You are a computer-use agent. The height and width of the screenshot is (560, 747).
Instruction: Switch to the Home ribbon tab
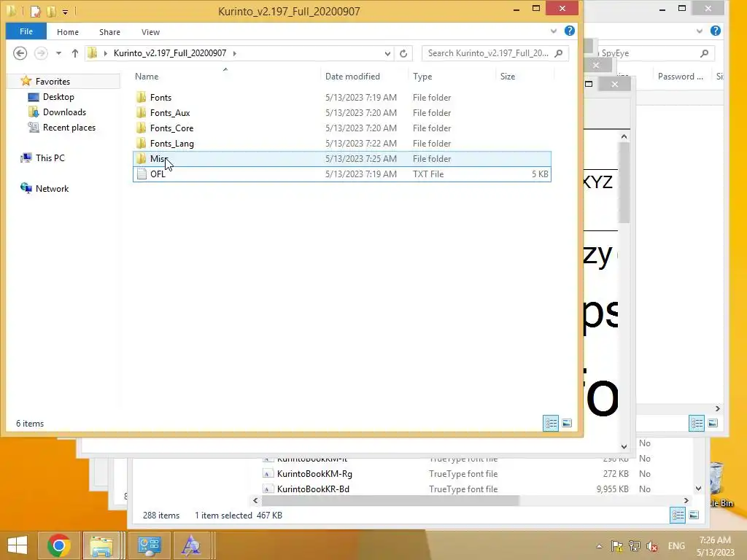(68, 32)
